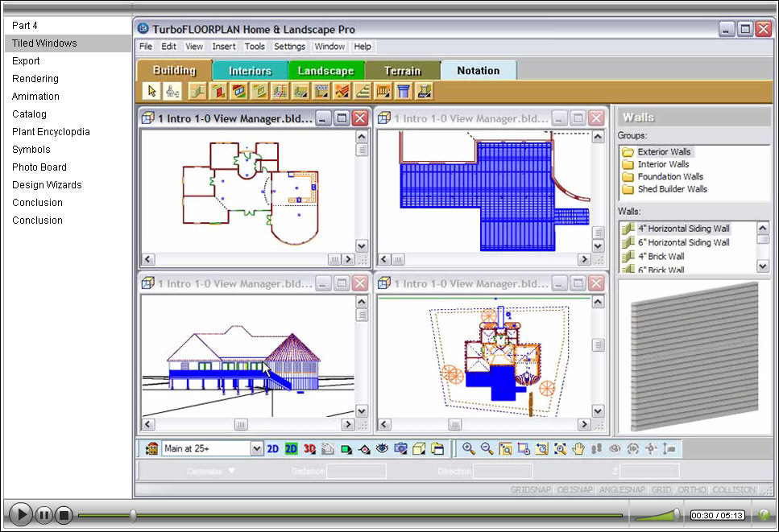Open the Main at 25+ floor dropdown
The width and height of the screenshot is (779, 532).
[x=256, y=448]
